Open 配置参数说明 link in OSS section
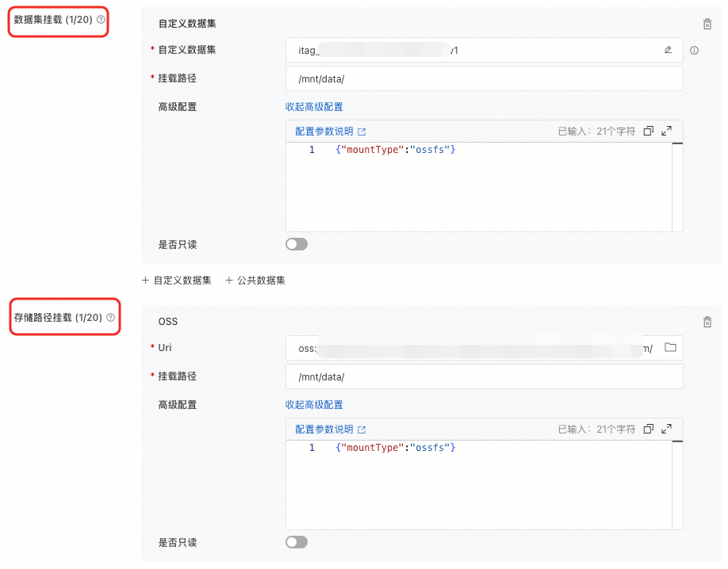The image size is (728, 569). [x=324, y=430]
